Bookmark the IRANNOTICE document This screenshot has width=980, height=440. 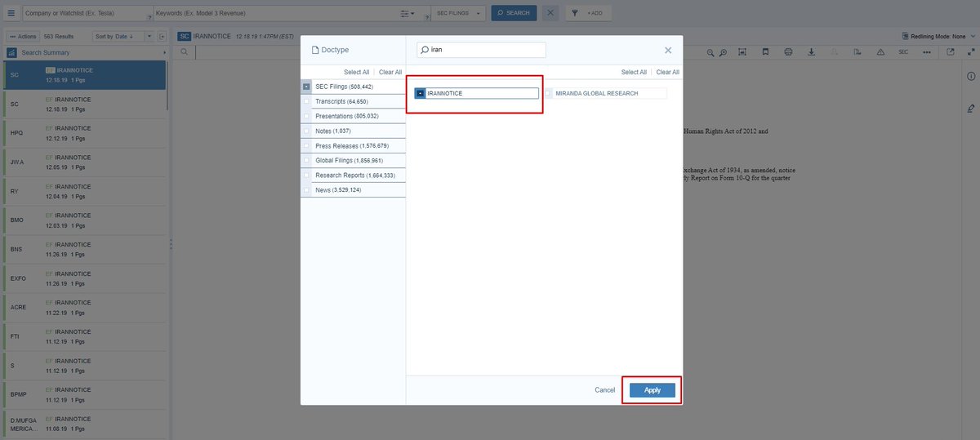765,52
